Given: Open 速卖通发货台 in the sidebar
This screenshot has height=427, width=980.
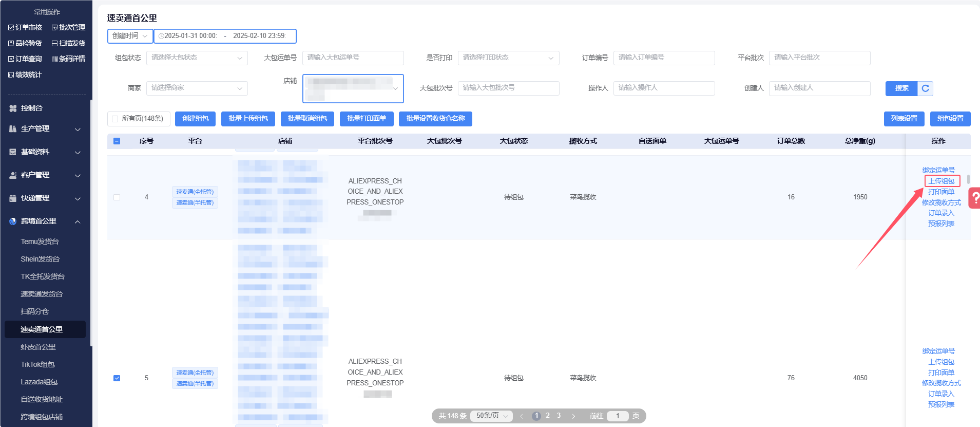Looking at the screenshot, I should 42,294.
